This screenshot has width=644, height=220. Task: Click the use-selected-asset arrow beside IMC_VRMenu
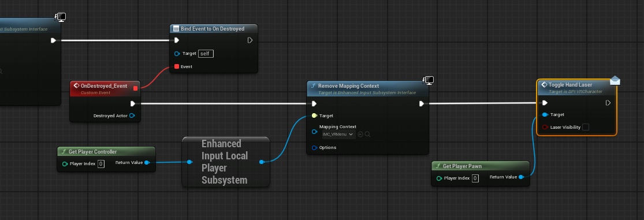point(360,134)
